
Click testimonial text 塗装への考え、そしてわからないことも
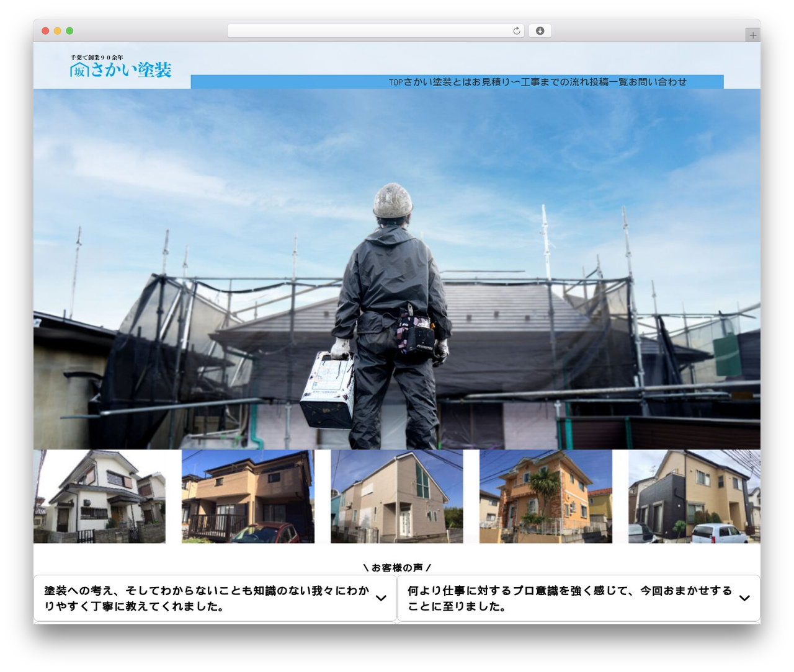pyautogui.click(x=206, y=598)
